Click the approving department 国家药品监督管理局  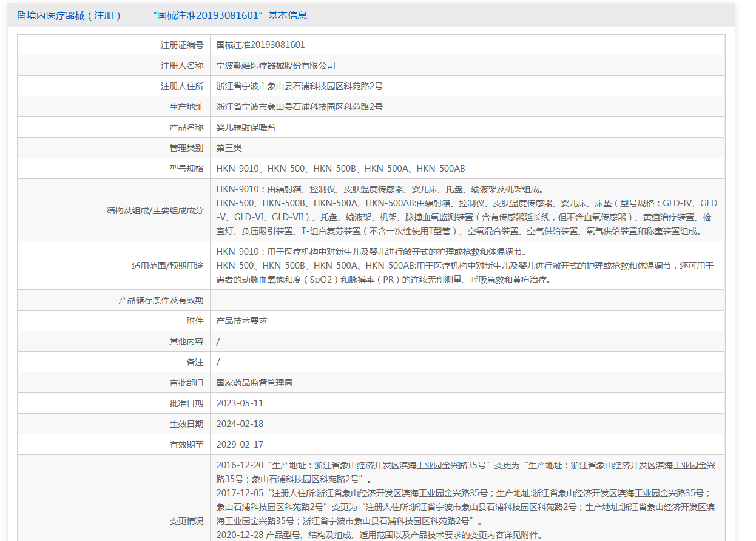(254, 383)
